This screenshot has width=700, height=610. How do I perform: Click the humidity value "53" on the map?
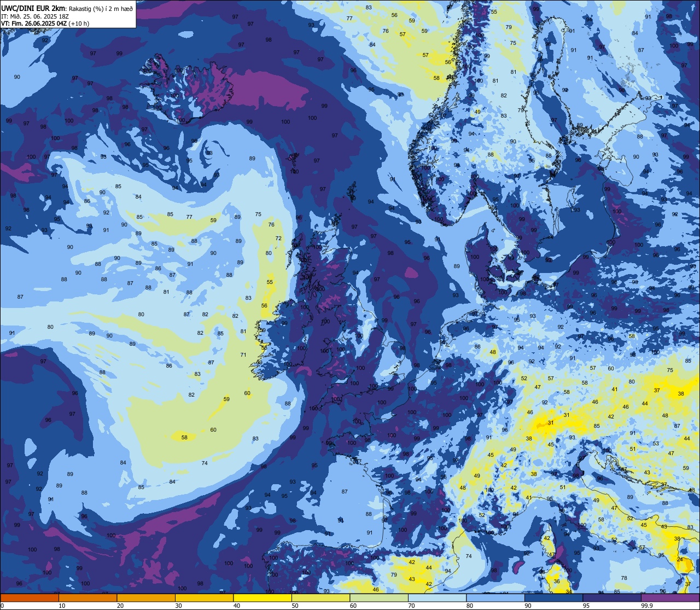(656, 444)
